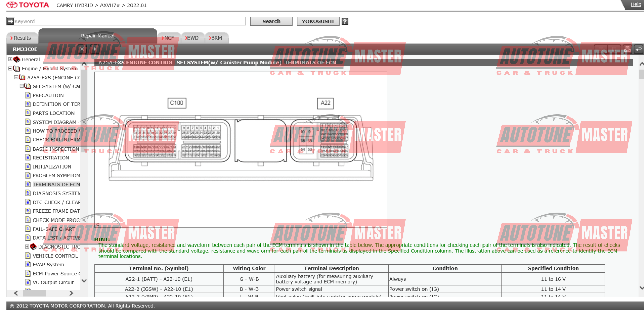Screen dimensions: 644x311
Task: Collapse the Engine / Hybrid System node
Action: [10, 68]
